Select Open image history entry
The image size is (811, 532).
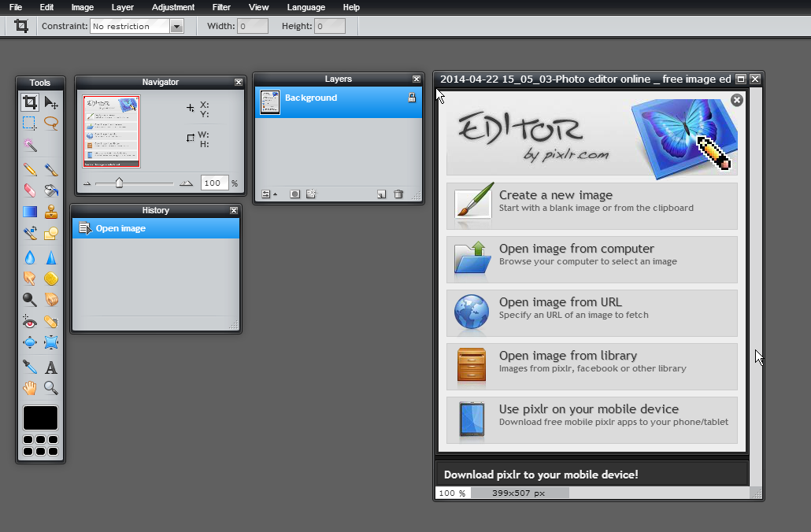[x=156, y=228]
